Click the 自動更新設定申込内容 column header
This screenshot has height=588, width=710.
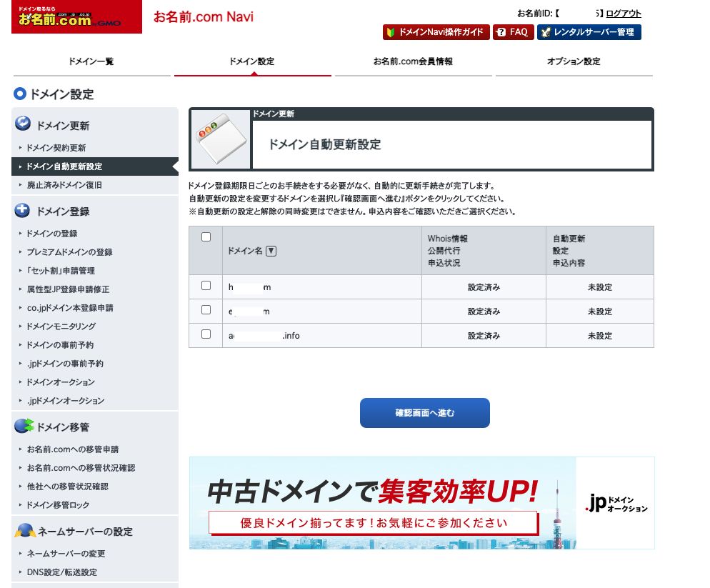click(x=600, y=251)
